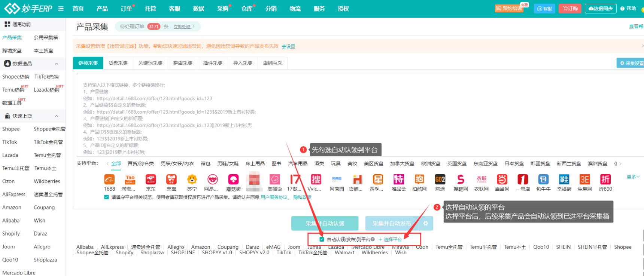Show previous platform categories with left arrow
The image size is (644, 276).
tap(107, 163)
